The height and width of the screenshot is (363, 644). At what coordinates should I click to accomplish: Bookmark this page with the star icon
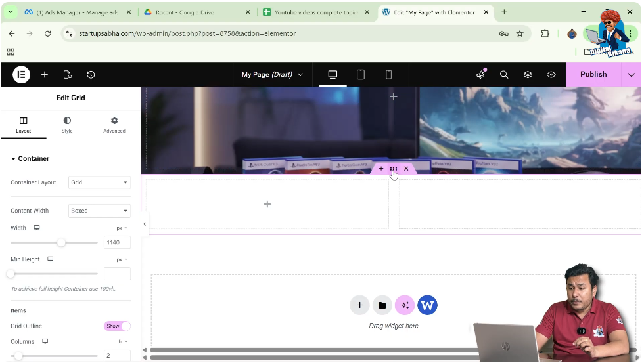pyautogui.click(x=520, y=33)
